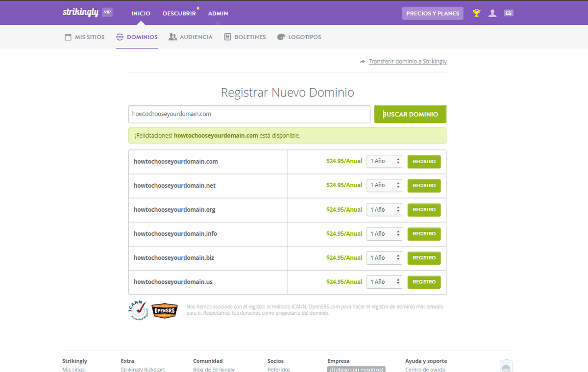Open the year dropdown for .net domain
The width and height of the screenshot is (588, 372).
385,185
